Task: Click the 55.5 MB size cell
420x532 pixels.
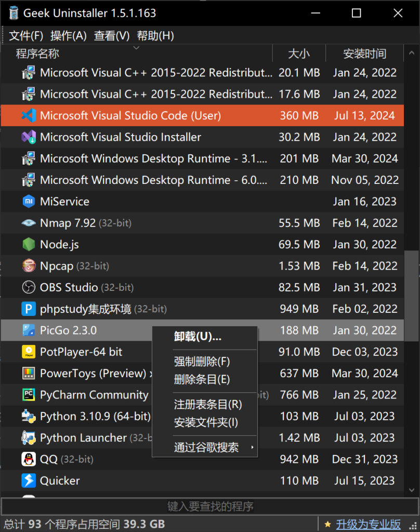Action: click(x=299, y=223)
